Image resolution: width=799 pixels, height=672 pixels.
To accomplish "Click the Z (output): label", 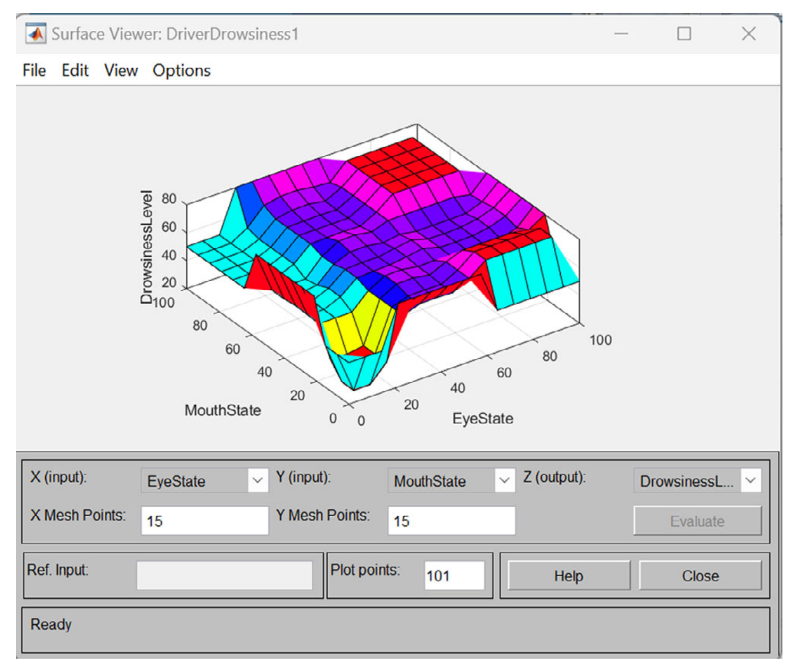I will 554,477.
